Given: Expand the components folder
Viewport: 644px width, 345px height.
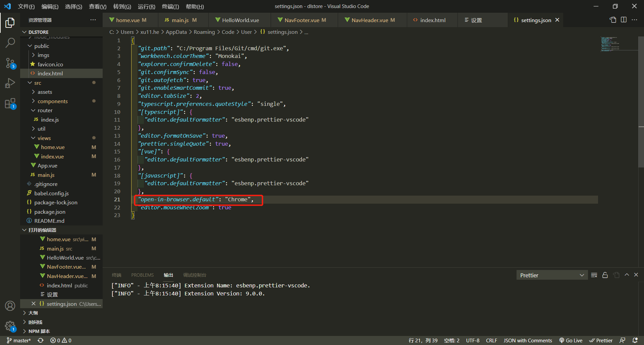Looking at the screenshot, I should pos(61,101).
